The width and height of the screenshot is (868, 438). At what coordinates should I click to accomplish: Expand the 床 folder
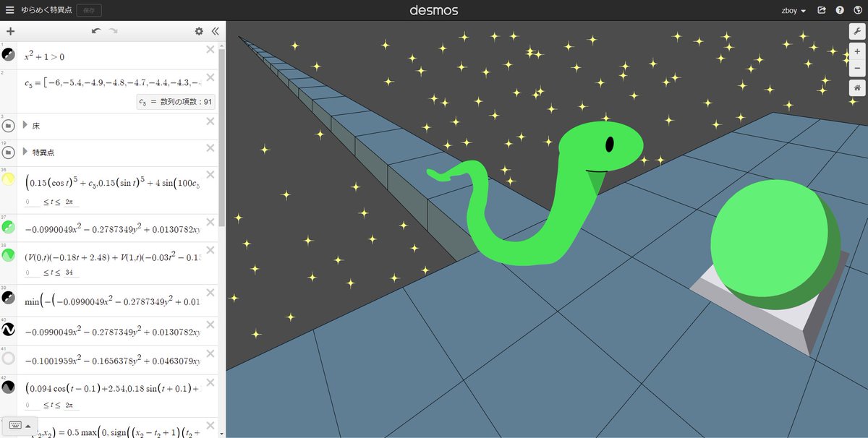coord(26,125)
